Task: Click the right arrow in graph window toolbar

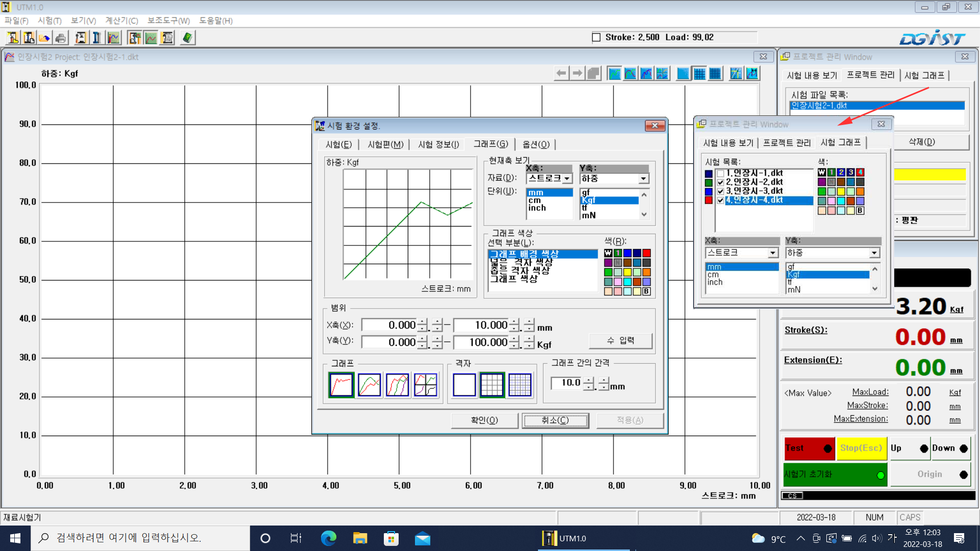Action: (577, 73)
